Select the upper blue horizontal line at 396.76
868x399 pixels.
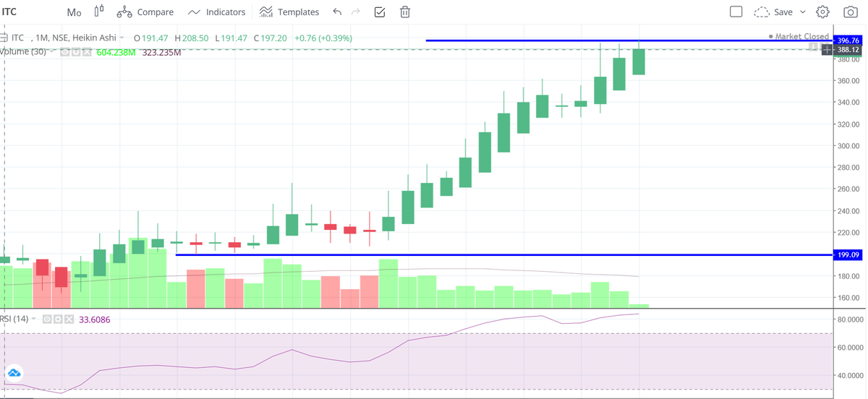click(629, 40)
